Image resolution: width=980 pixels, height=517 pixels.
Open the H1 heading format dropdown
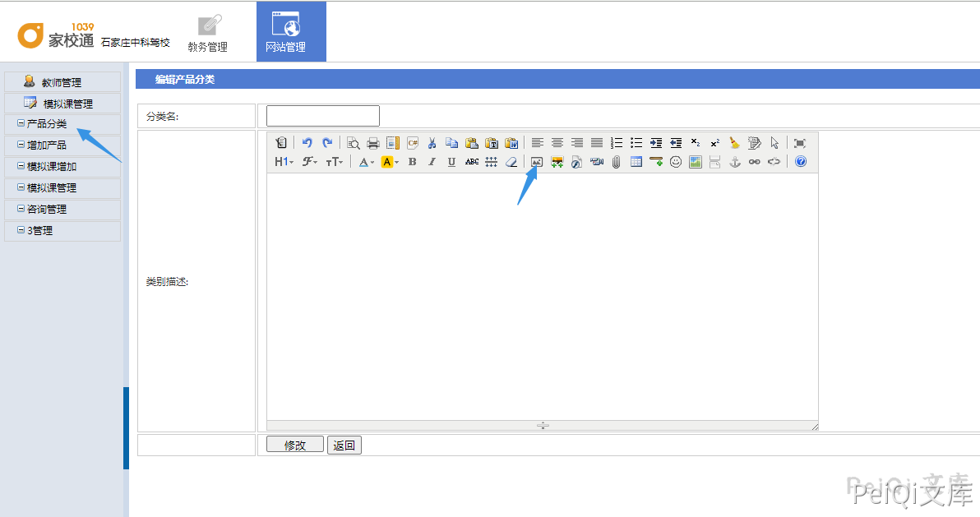[284, 162]
